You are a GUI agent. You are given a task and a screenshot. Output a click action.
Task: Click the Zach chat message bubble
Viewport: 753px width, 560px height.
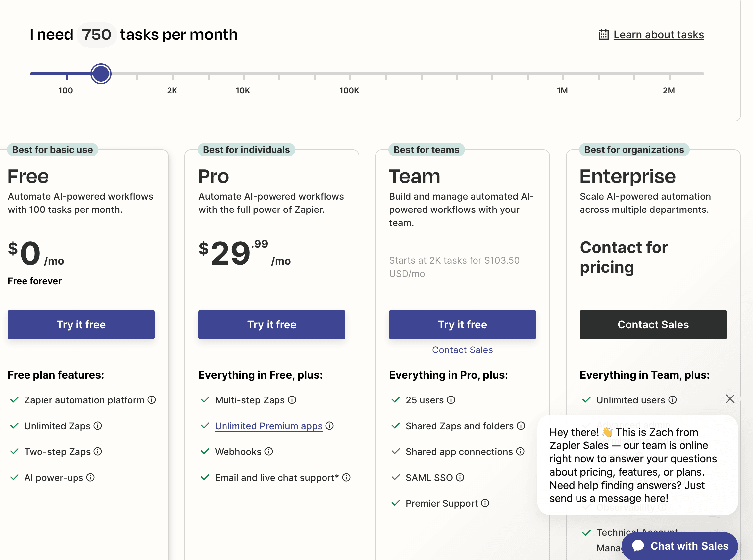pos(638,465)
